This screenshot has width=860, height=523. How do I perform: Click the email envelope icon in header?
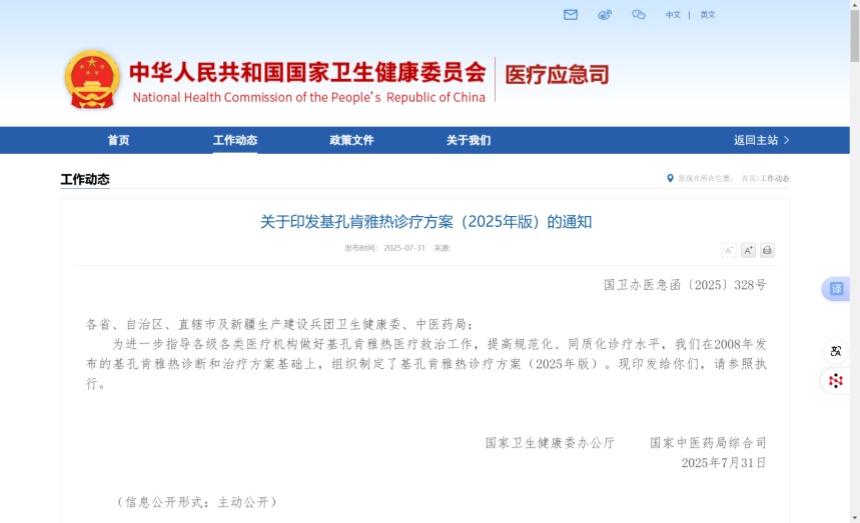[x=570, y=15]
